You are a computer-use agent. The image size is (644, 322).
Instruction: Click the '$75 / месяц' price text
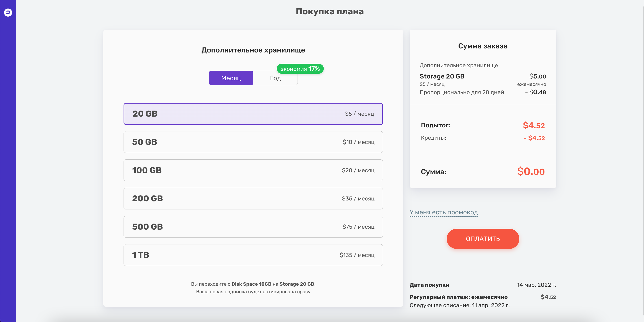click(358, 227)
